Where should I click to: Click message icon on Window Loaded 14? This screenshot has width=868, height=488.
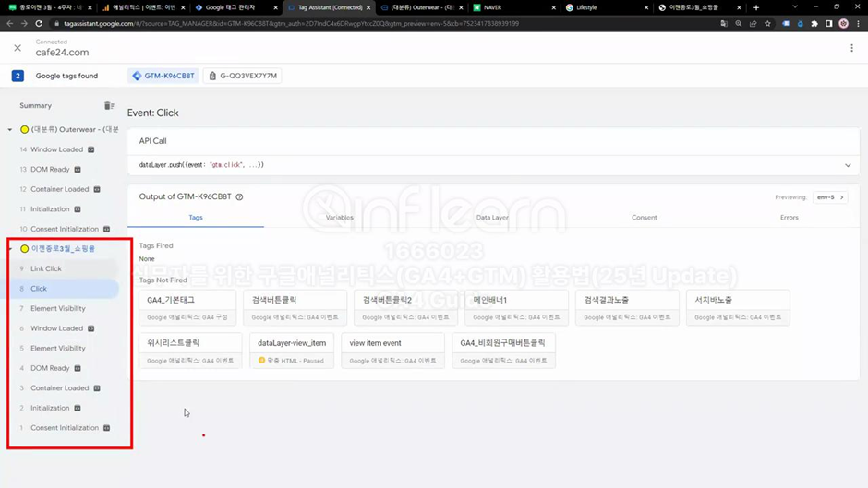click(91, 149)
